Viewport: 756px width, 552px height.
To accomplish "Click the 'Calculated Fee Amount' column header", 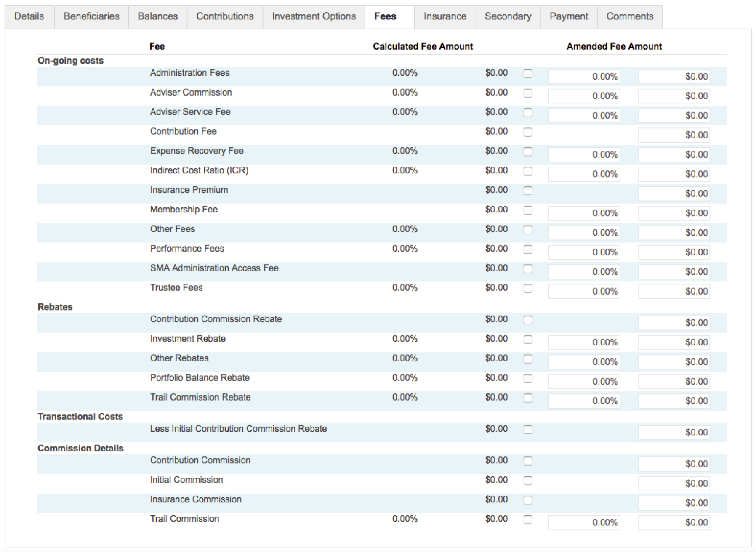I will click(x=423, y=46).
